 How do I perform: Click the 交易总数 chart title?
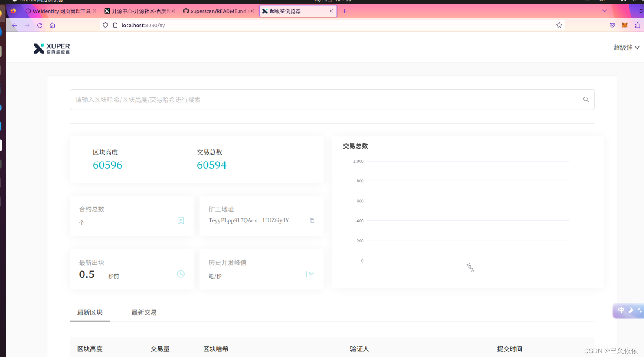[x=356, y=146]
